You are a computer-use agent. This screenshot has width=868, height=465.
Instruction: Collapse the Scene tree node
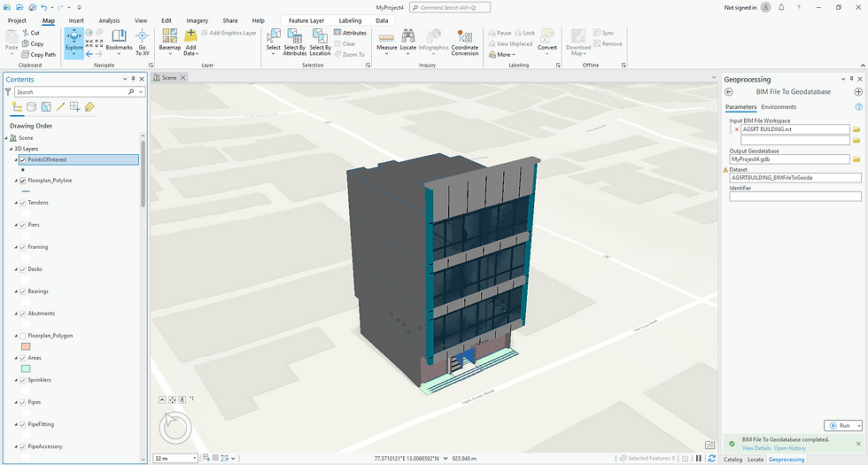coord(7,138)
